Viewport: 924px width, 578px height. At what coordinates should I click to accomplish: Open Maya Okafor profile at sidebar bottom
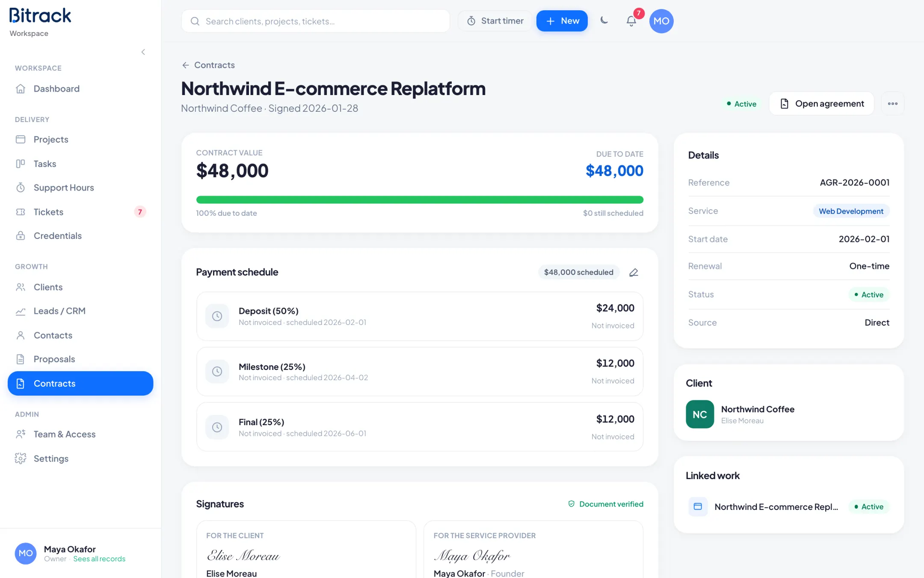(x=80, y=553)
